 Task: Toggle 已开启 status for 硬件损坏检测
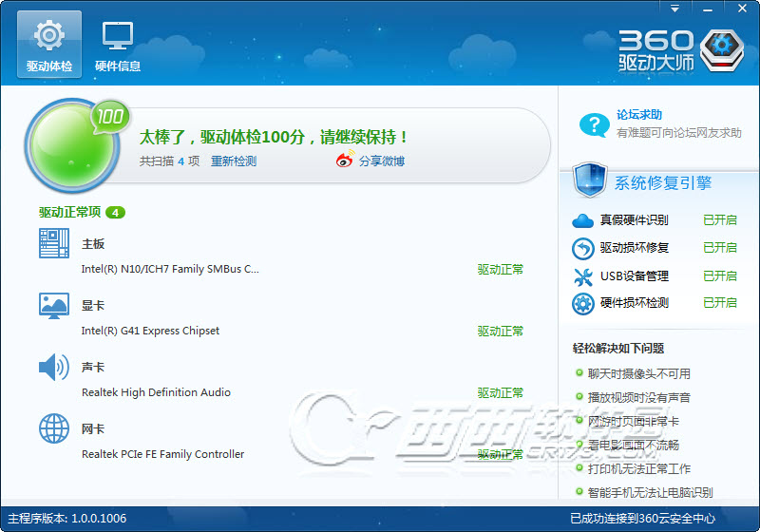720,303
